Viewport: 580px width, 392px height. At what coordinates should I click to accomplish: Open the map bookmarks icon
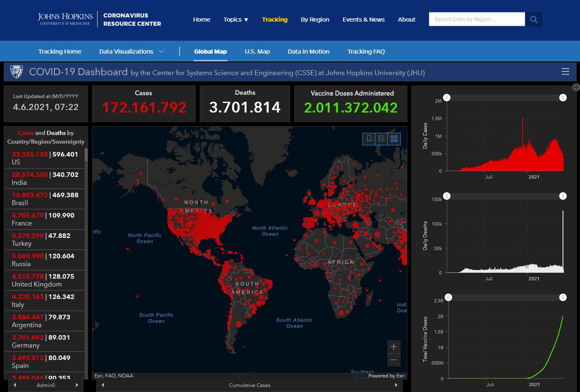[x=369, y=139]
